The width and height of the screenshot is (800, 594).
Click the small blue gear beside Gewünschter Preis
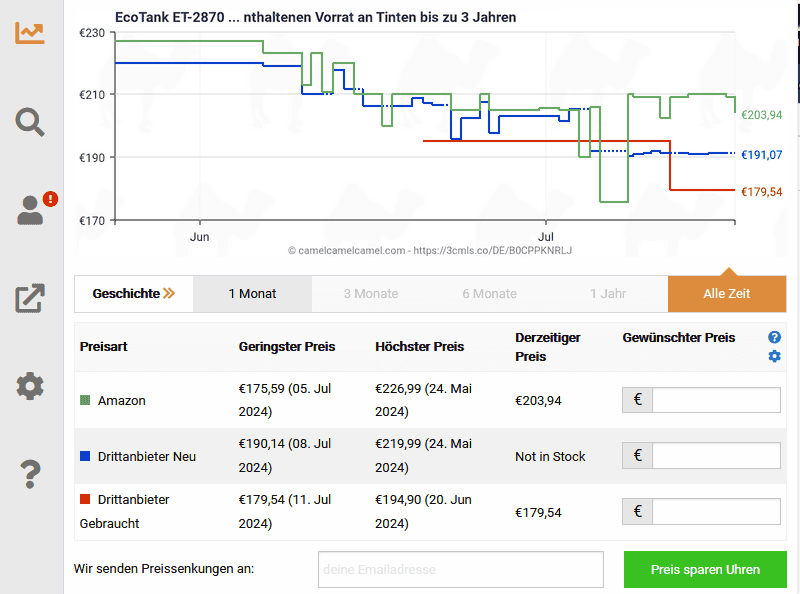coord(774,356)
